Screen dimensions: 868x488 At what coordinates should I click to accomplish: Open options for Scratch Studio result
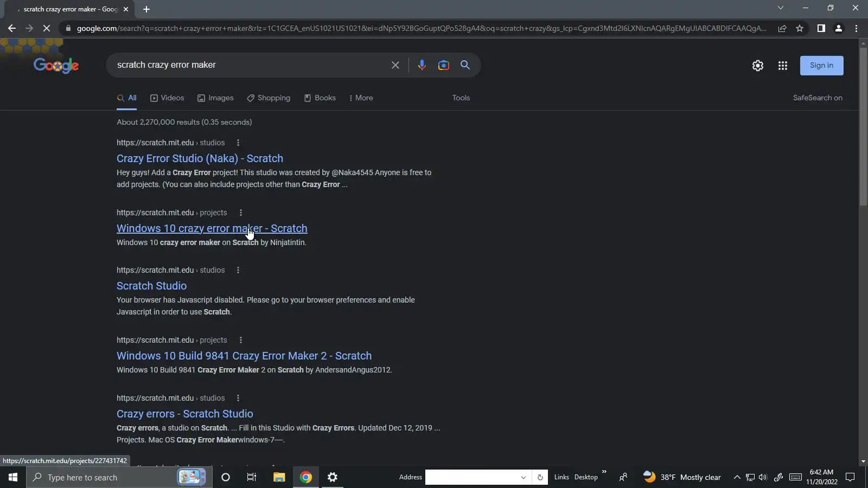[238, 270]
